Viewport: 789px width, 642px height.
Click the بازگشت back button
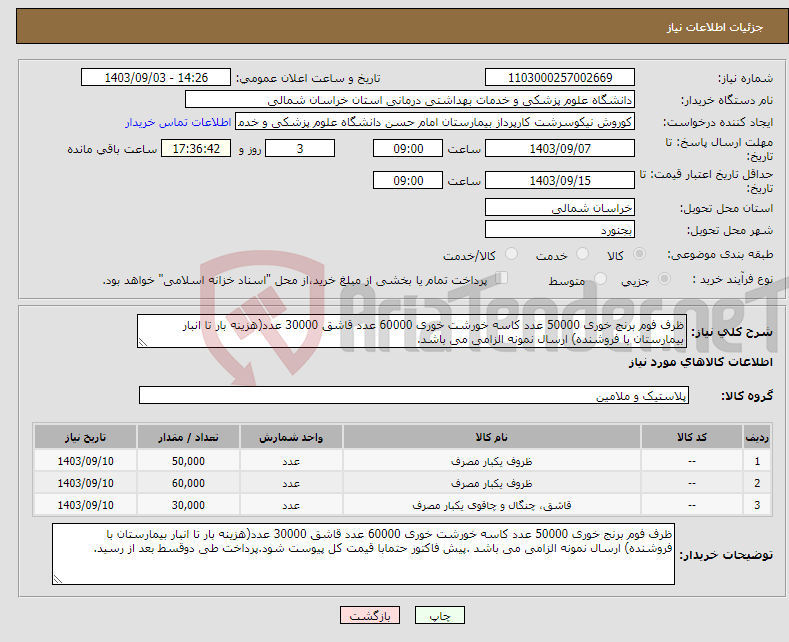point(370,615)
